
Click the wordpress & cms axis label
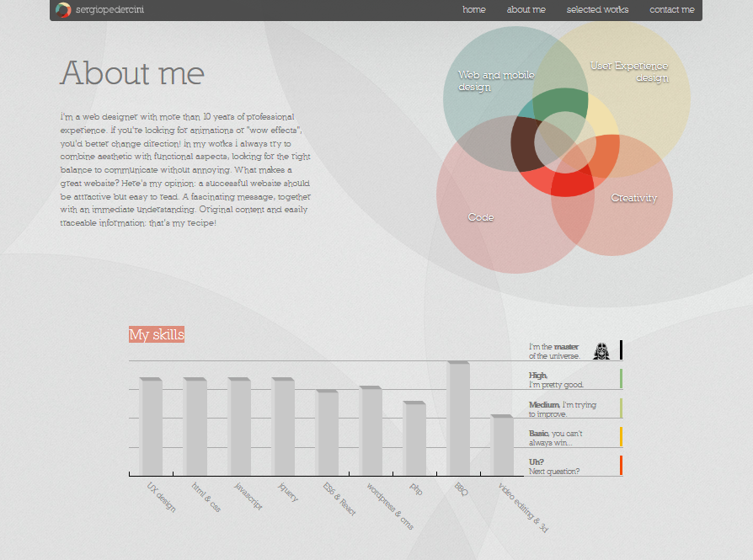pyautogui.click(x=390, y=506)
